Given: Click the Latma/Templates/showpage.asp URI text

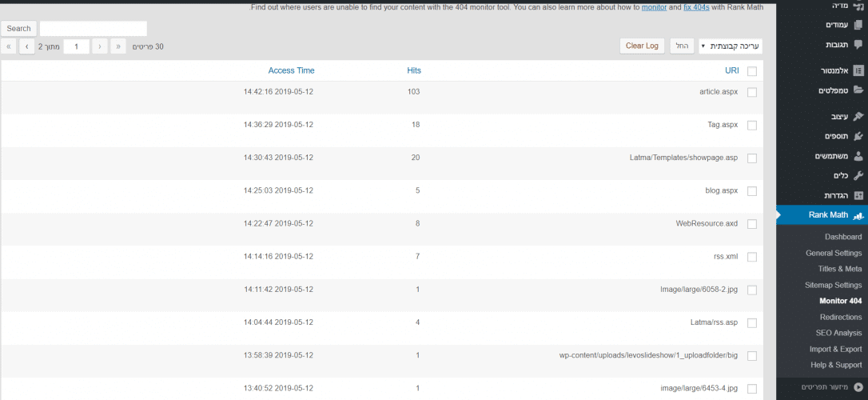Looking at the screenshot, I should pyautogui.click(x=684, y=158).
